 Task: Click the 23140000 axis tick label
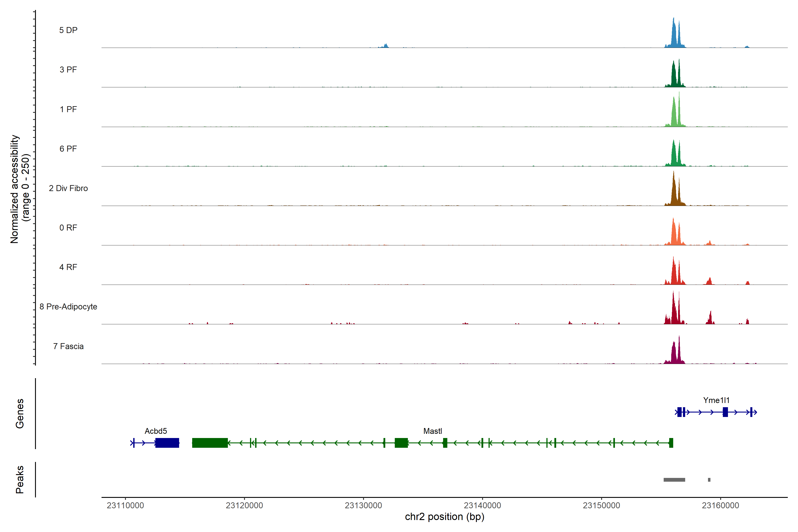(x=483, y=506)
